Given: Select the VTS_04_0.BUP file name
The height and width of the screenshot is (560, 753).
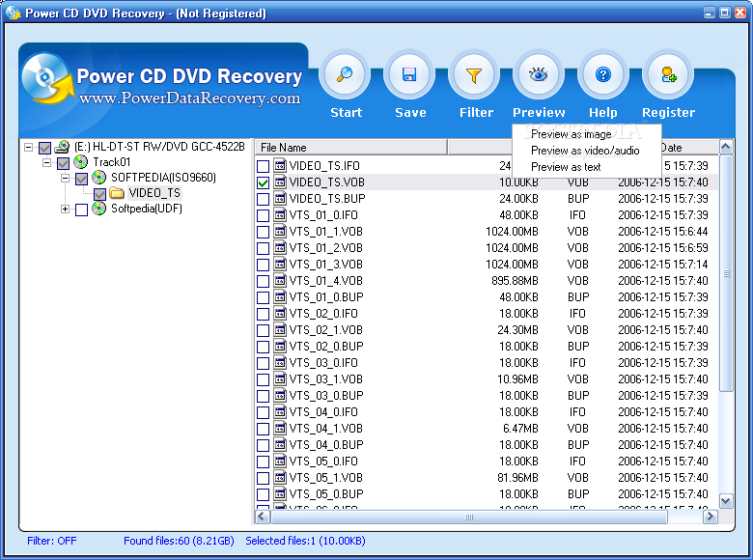Looking at the screenshot, I should tap(326, 445).
